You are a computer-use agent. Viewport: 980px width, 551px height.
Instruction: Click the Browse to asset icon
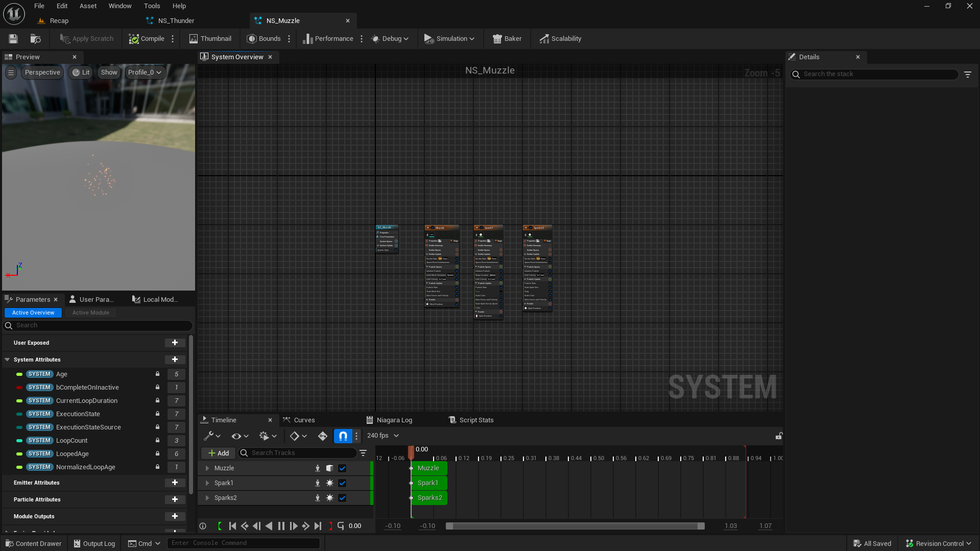click(x=35, y=39)
